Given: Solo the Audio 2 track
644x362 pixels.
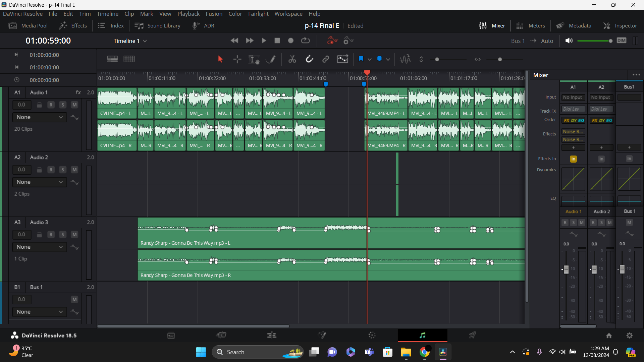Looking at the screenshot, I should coord(63,170).
